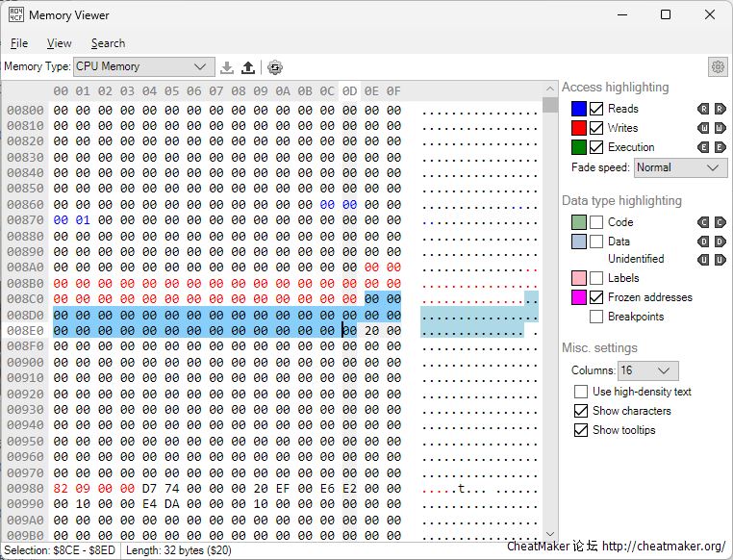Disable Reads access highlighting checkbox
The height and width of the screenshot is (560, 733).
[x=596, y=109]
